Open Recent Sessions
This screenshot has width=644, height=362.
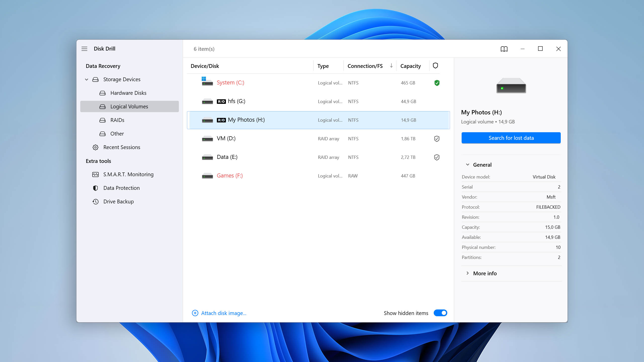tap(130, 147)
